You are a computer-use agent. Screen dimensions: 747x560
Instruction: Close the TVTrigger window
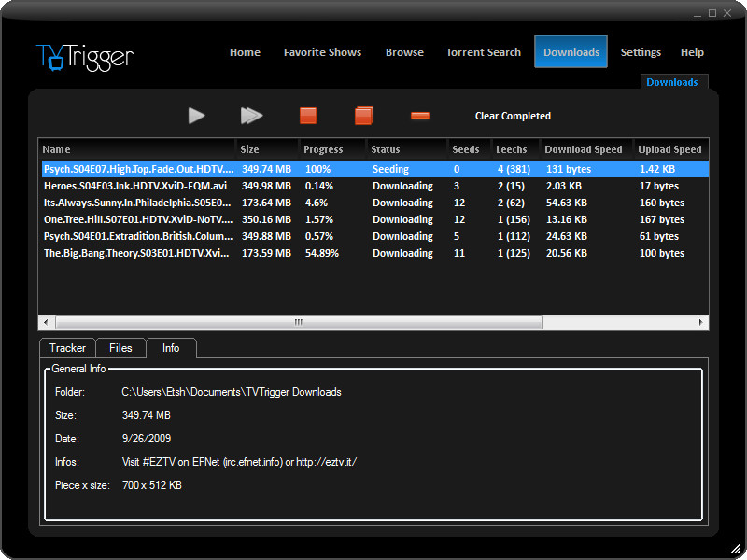click(727, 13)
